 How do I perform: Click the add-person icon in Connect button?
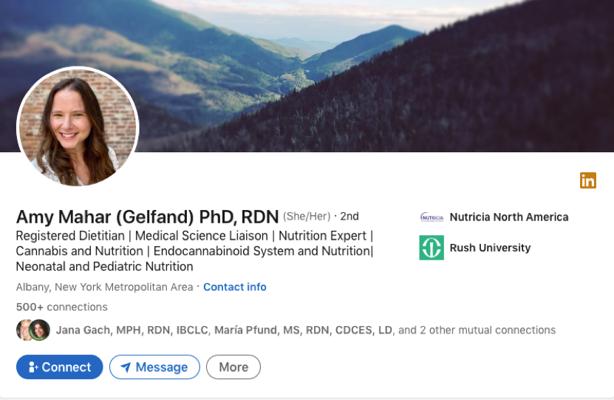pos(33,367)
